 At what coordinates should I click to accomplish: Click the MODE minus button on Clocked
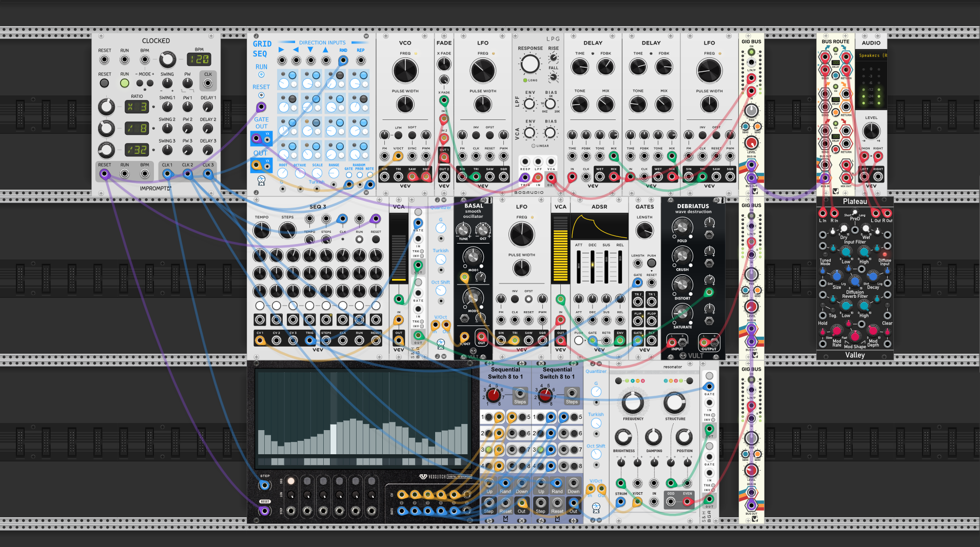pyautogui.click(x=140, y=83)
